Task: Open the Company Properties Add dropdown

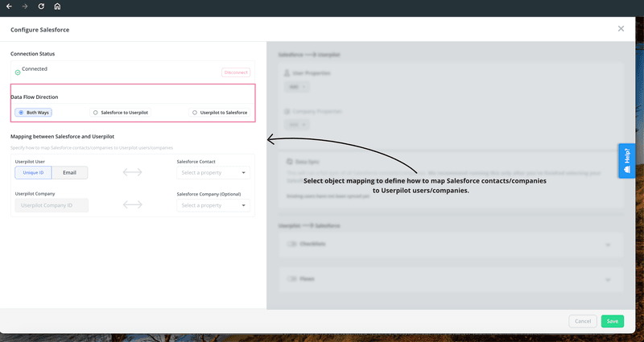Action: click(296, 125)
